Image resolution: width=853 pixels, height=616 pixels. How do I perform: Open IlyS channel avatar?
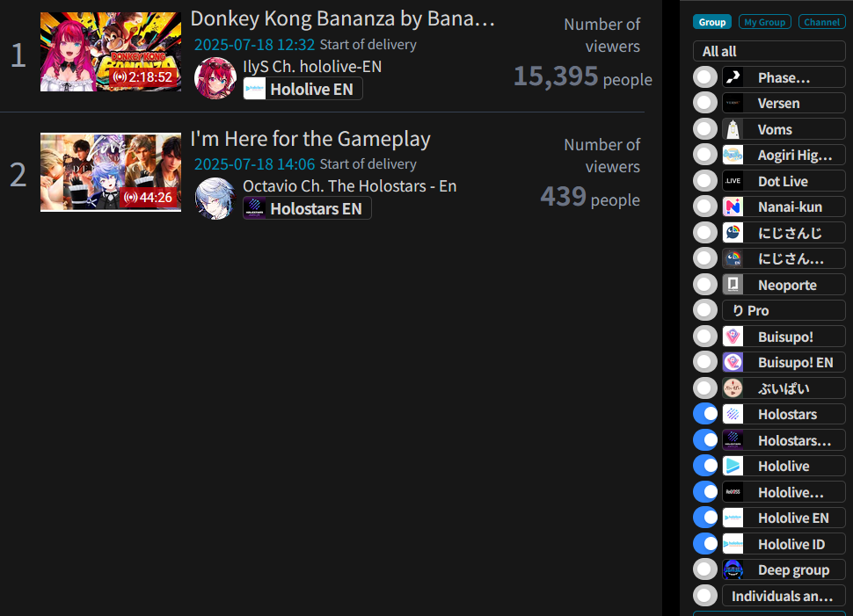(215, 78)
